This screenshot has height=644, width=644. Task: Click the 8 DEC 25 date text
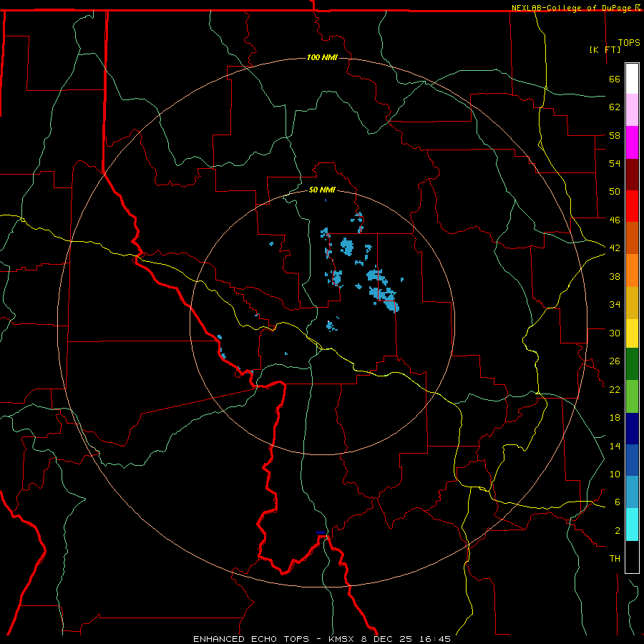coord(386,639)
